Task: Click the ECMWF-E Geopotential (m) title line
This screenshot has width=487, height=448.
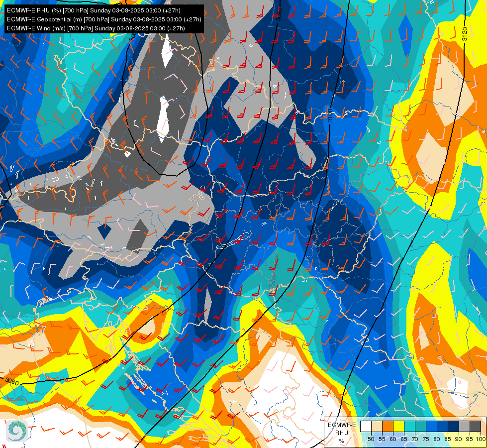Action: [x=104, y=19]
